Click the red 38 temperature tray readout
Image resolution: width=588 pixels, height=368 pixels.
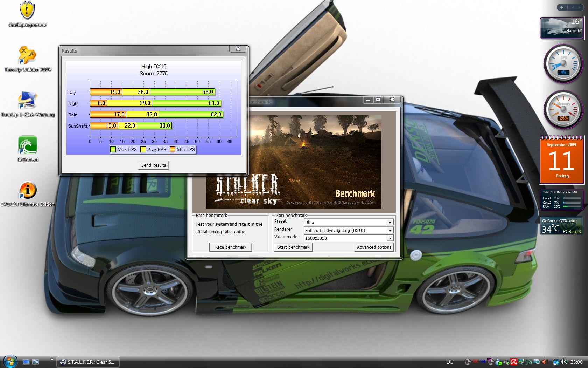pyautogui.click(x=475, y=362)
